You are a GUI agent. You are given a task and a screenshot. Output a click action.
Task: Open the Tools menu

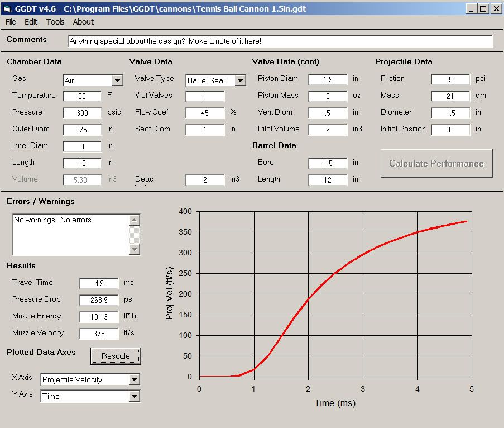(55, 22)
